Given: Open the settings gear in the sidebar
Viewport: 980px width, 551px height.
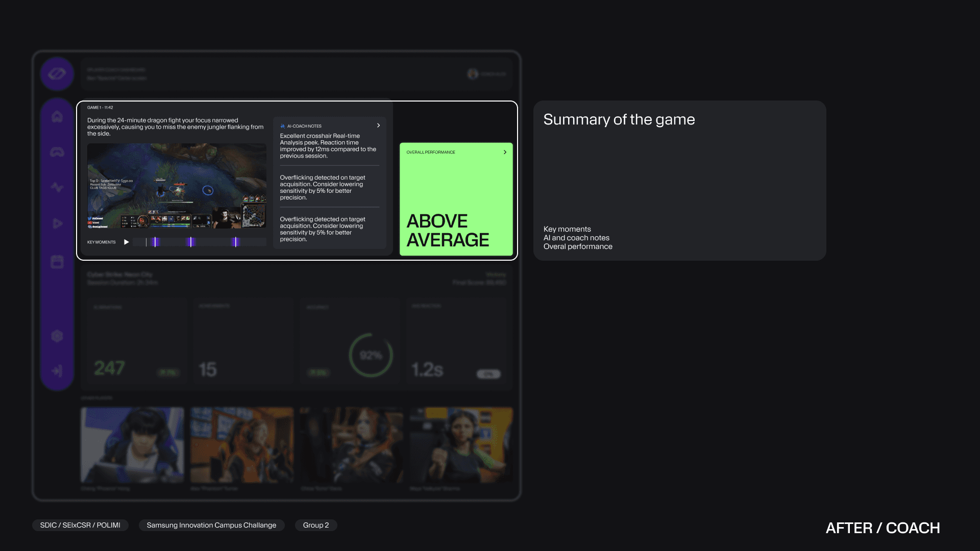Looking at the screenshot, I should click(57, 336).
